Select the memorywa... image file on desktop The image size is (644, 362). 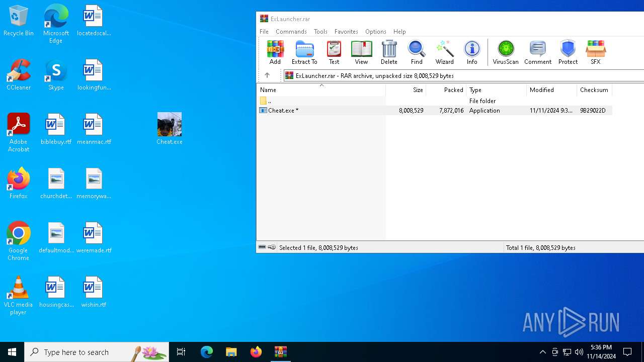click(94, 184)
